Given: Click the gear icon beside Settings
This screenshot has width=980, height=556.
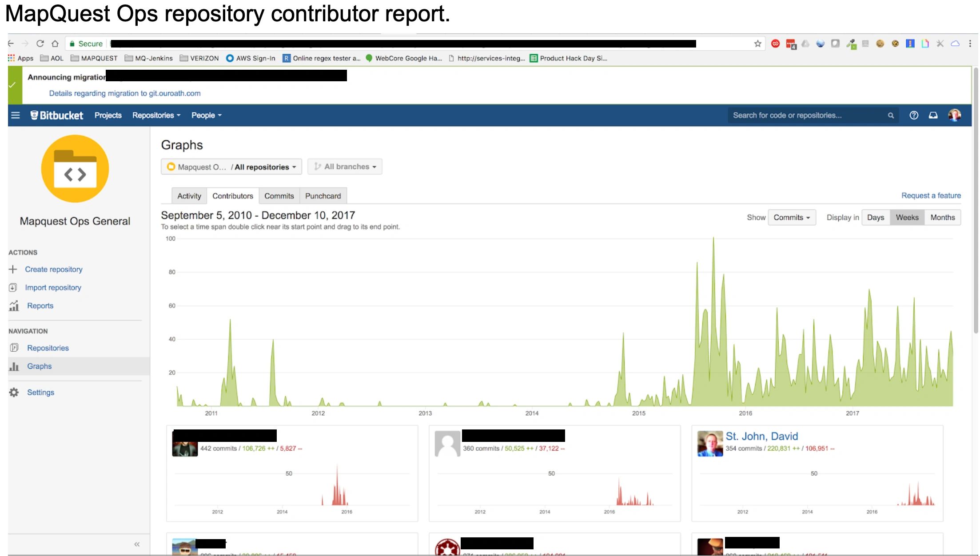Looking at the screenshot, I should [x=14, y=393].
